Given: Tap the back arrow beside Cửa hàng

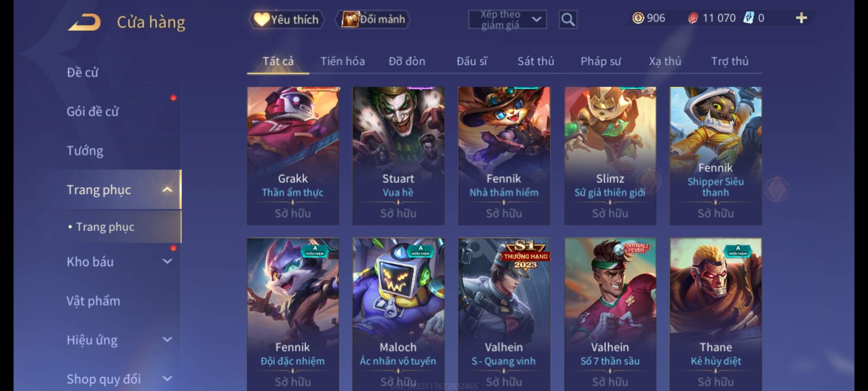Looking at the screenshot, I should pyautogui.click(x=84, y=22).
